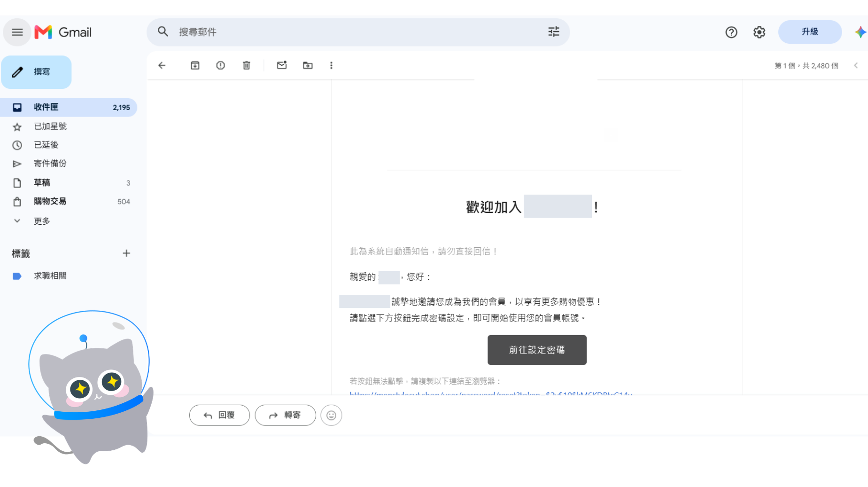Click the search magnifier icon
Screen dimensions: 868x487
coord(163,31)
